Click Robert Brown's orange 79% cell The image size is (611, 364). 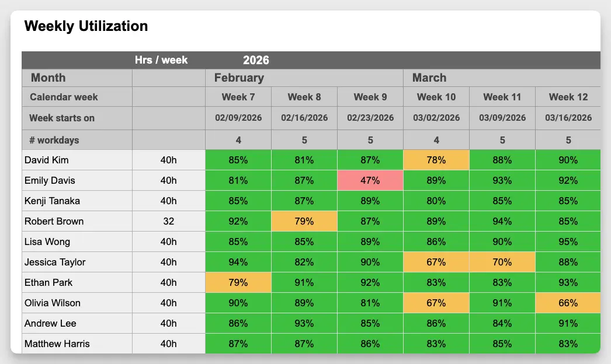(x=304, y=221)
